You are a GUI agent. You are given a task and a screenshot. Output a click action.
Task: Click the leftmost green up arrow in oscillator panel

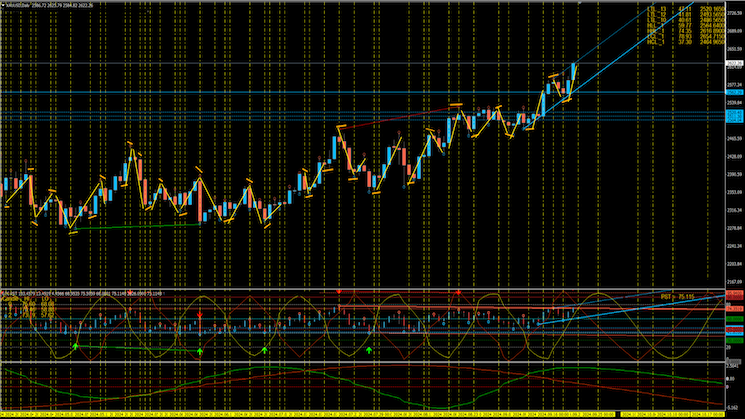coord(75,346)
